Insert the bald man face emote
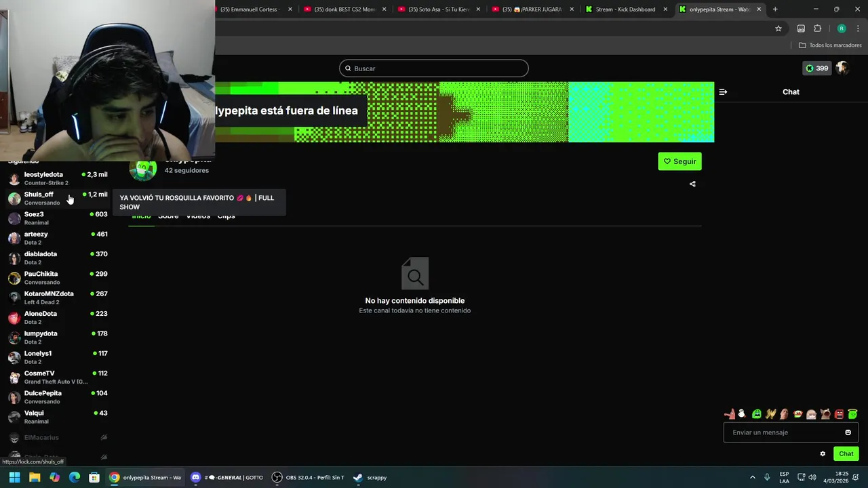The image size is (868, 488). (x=785, y=414)
